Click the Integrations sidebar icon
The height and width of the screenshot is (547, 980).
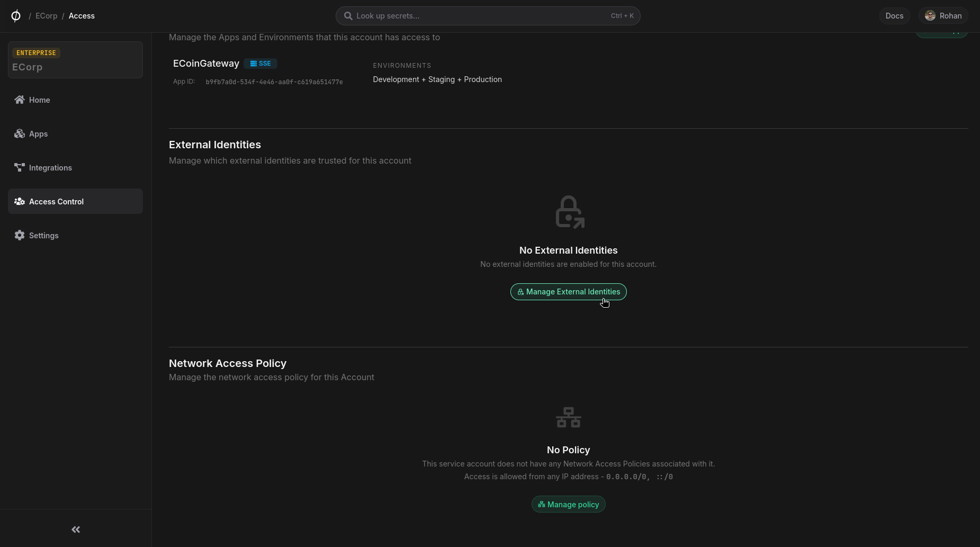click(x=20, y=167)
